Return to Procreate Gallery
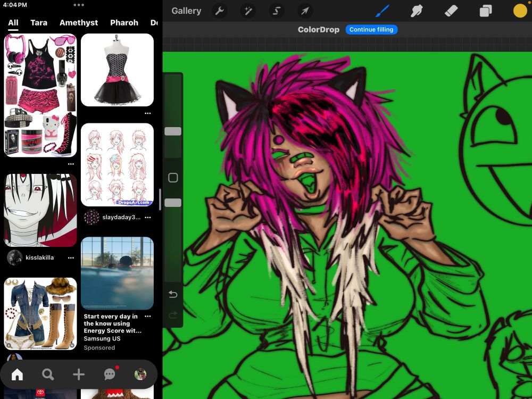Screen dimensions: 532x399 pos(186,11)
